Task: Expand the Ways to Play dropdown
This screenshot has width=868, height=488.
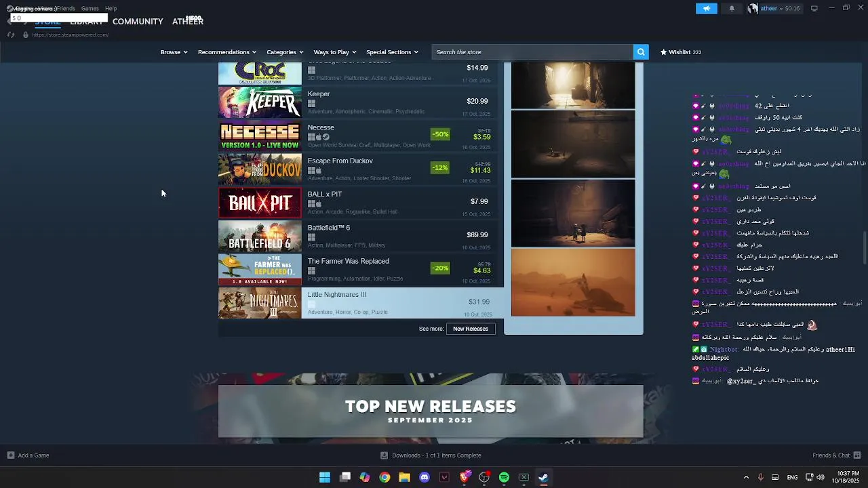Action: pos(334,52)
